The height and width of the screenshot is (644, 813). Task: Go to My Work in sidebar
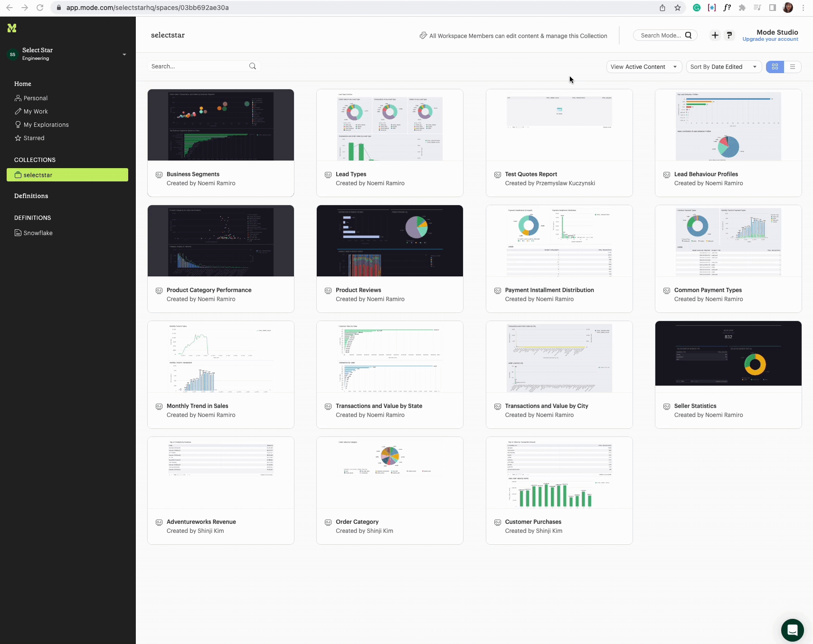pyautogui.click(x=36, y=112)
